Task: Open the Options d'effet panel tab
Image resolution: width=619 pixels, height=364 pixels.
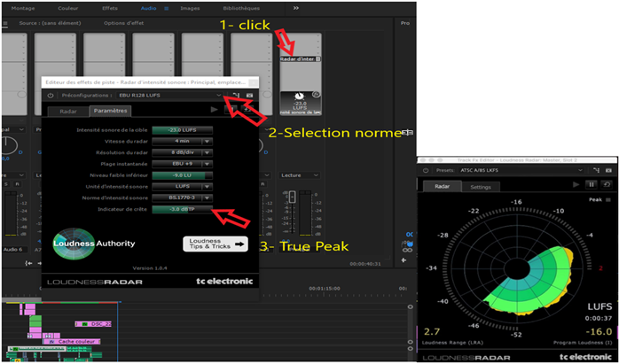Action: point(124,23)
